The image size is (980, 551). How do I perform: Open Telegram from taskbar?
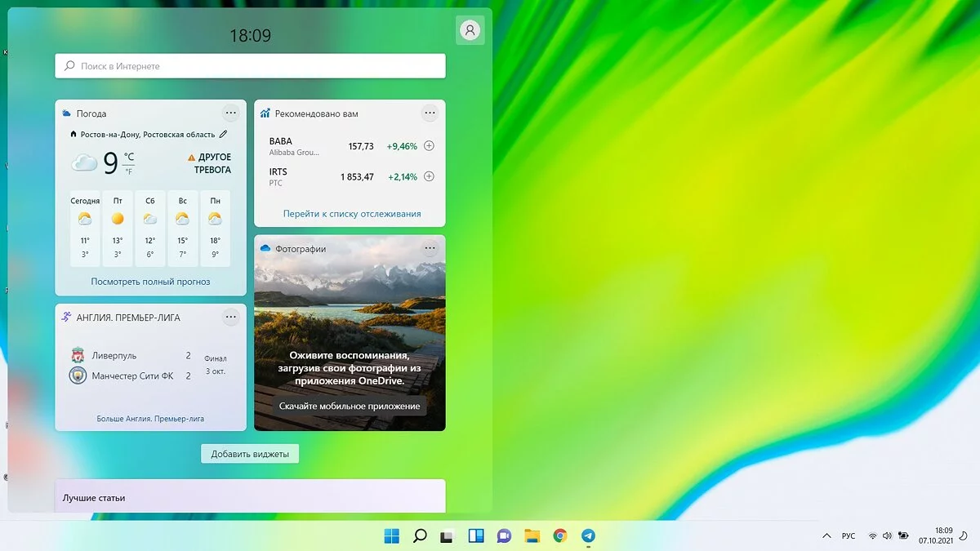pyautogui.click(x=588, y=535)
